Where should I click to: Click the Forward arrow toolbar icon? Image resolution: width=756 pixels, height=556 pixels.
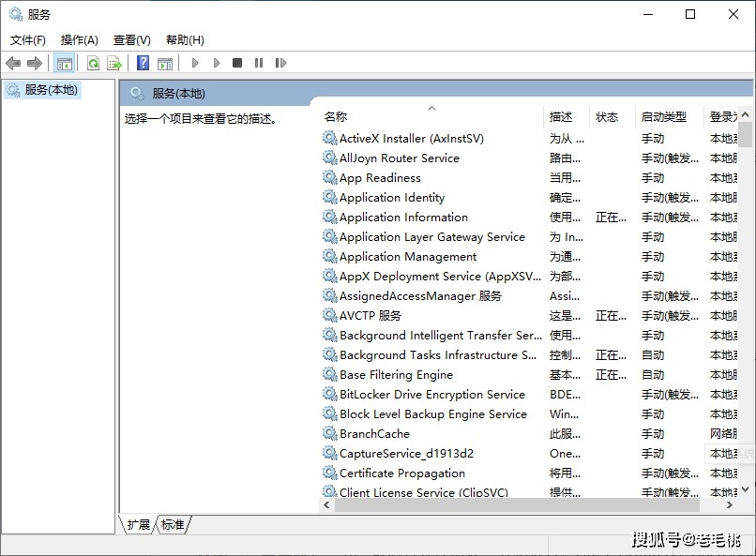point(35,63)
